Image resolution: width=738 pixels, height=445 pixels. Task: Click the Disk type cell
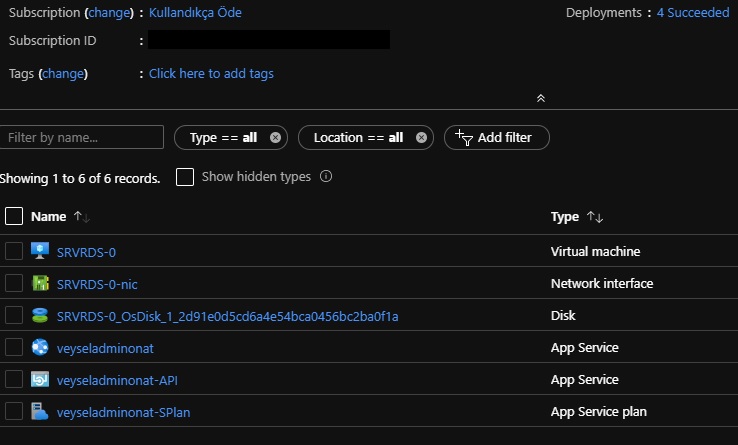(563, 316)
